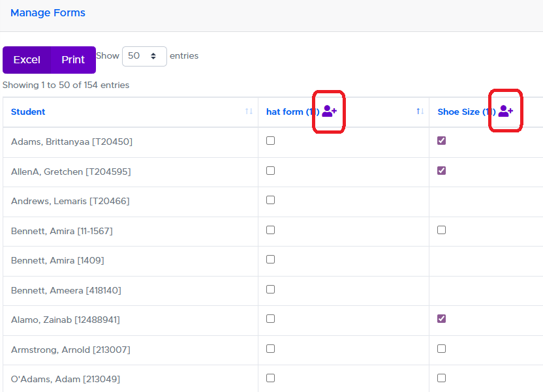Sort table by Student column arrows
Viewport: 543px width, 392px height.
(x=249, y=112)
